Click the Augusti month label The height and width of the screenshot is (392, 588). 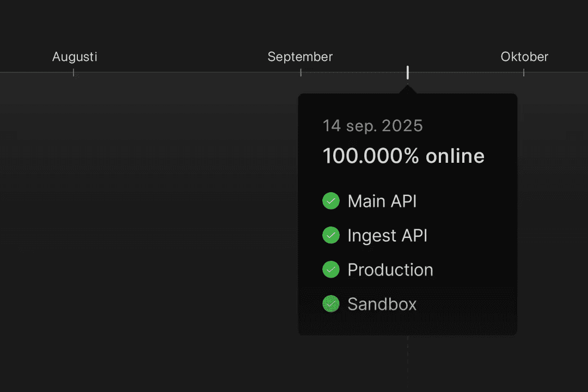(x=75, y=57)
